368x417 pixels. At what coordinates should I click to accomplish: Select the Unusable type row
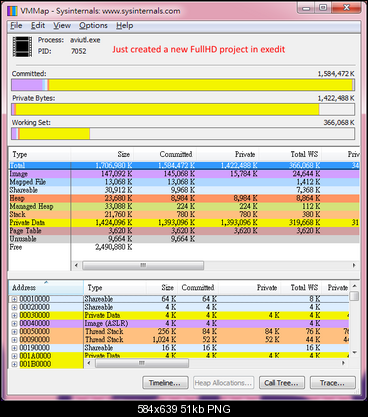click(x=184, y=239)
